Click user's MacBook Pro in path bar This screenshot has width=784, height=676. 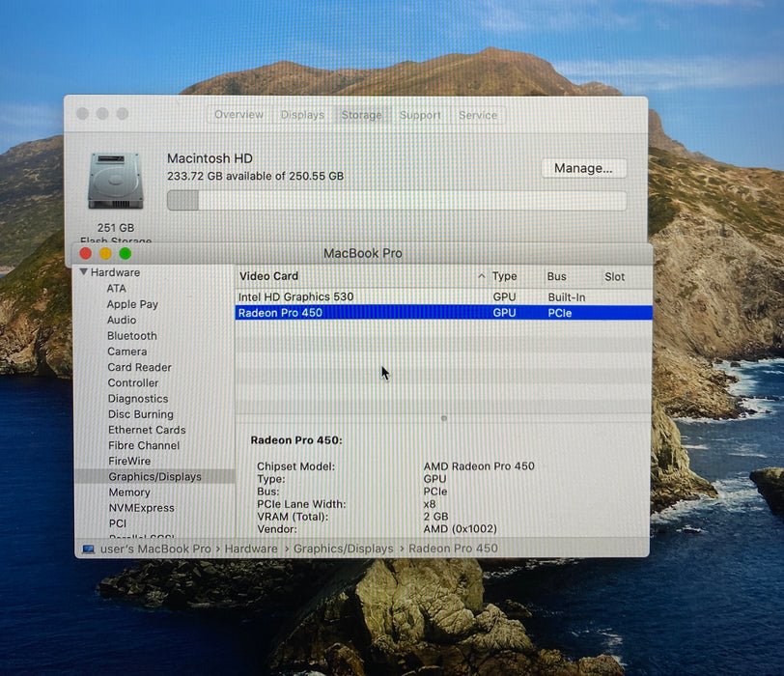[155, 549]
